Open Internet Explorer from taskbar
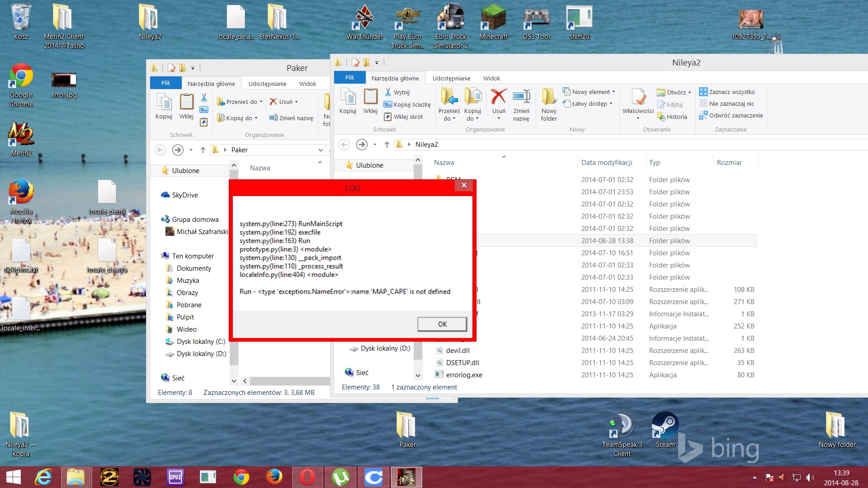 coord(43,477)
